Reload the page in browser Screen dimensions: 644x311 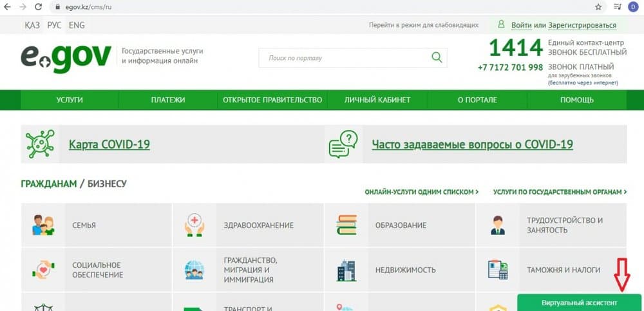point(38,7)
